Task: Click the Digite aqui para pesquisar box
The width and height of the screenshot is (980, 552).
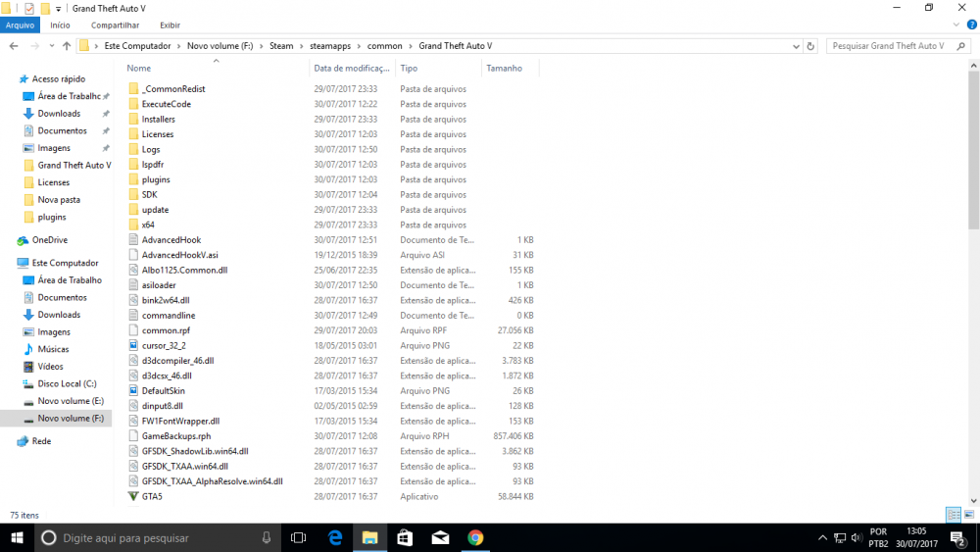Action: pyautogui.click(x=158, y=537)
